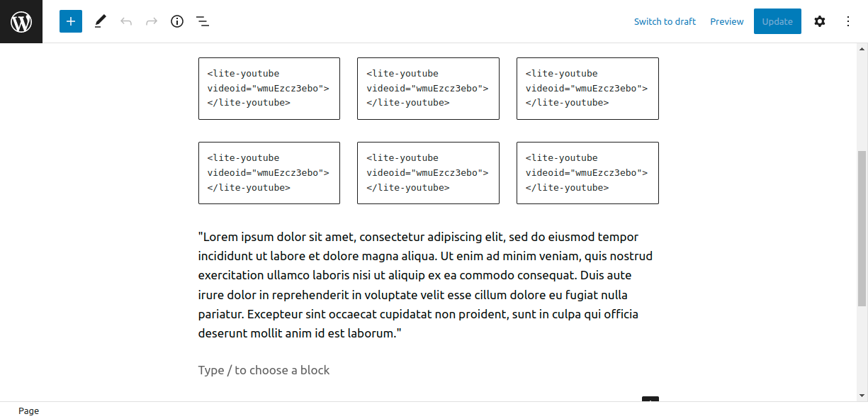Click Switch to draft
The height and width of the screenshot is (419, 868).
coord(665,21)
